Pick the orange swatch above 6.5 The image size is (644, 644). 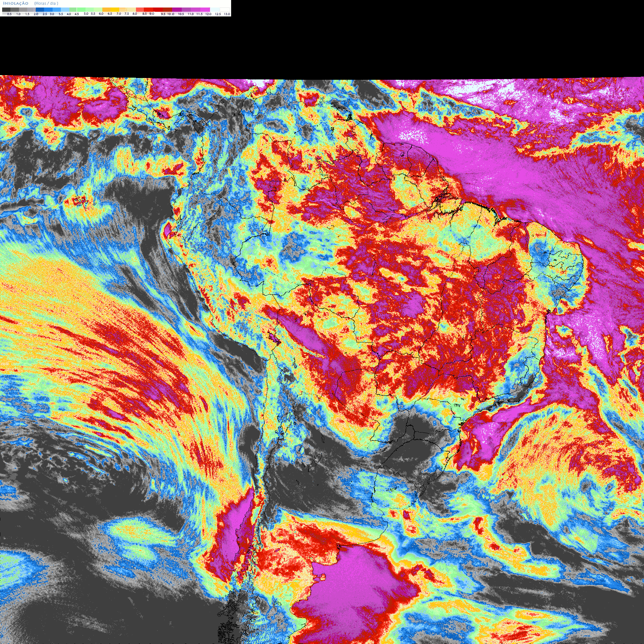tap(106, 10)
